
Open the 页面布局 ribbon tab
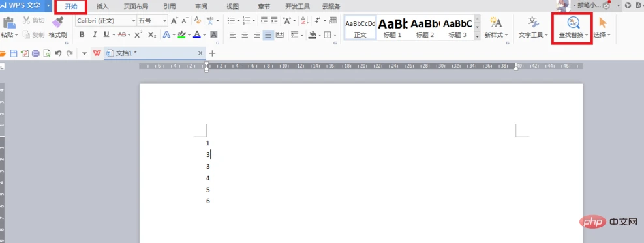pyautogui.click(x=136, y=7)
